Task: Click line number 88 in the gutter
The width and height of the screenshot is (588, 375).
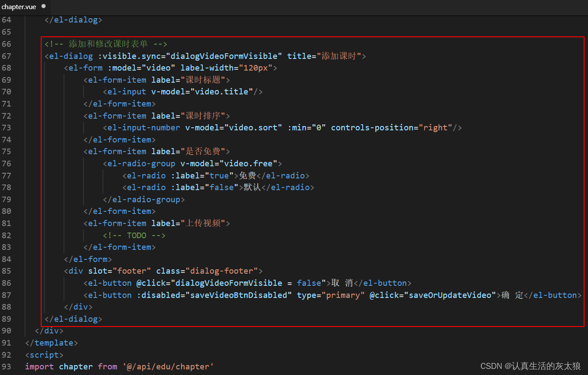Action: [6, 307]
